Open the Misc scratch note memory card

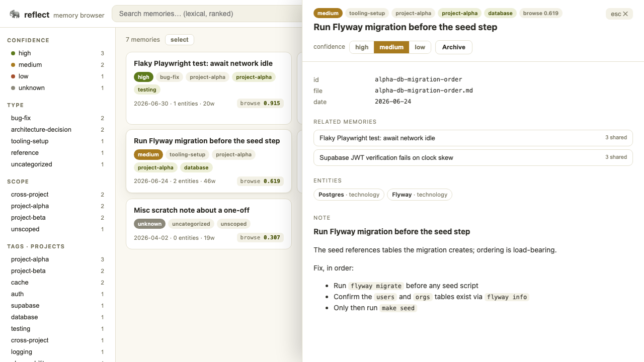coord(209,224)
